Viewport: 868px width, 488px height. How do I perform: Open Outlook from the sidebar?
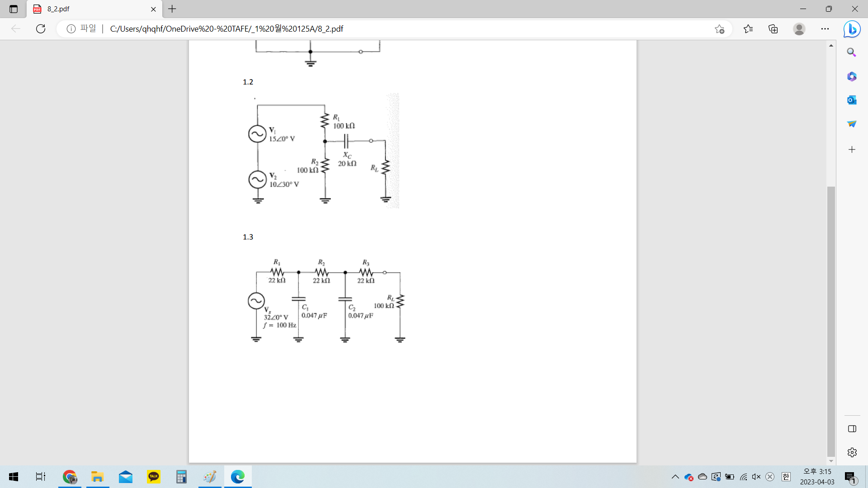(852, 100)
